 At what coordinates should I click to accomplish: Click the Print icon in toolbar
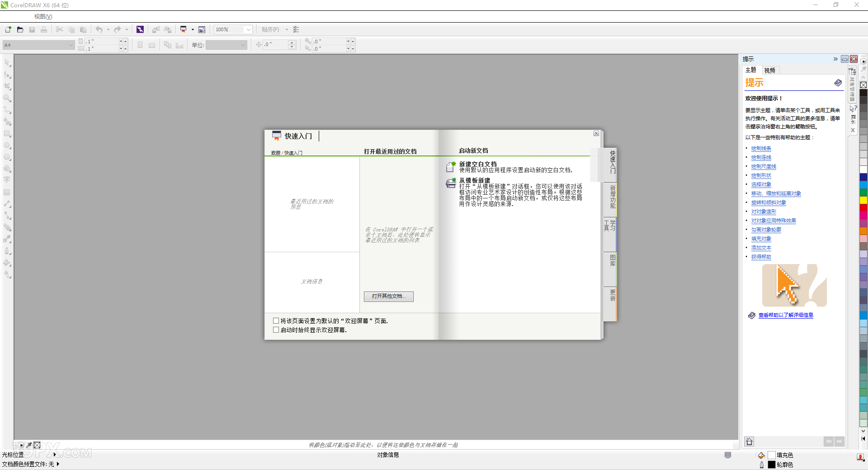point(44,29)
